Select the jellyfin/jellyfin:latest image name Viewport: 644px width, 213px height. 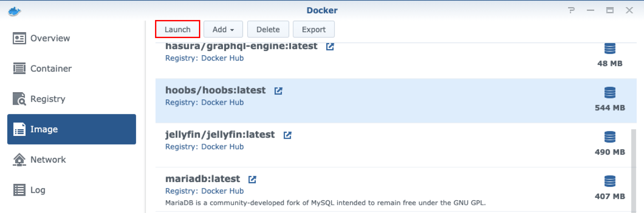(220, 135)
